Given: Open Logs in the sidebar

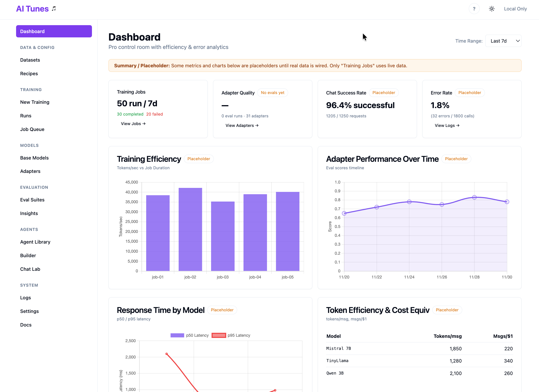Looking at the screenshot, I should [25, 298].
